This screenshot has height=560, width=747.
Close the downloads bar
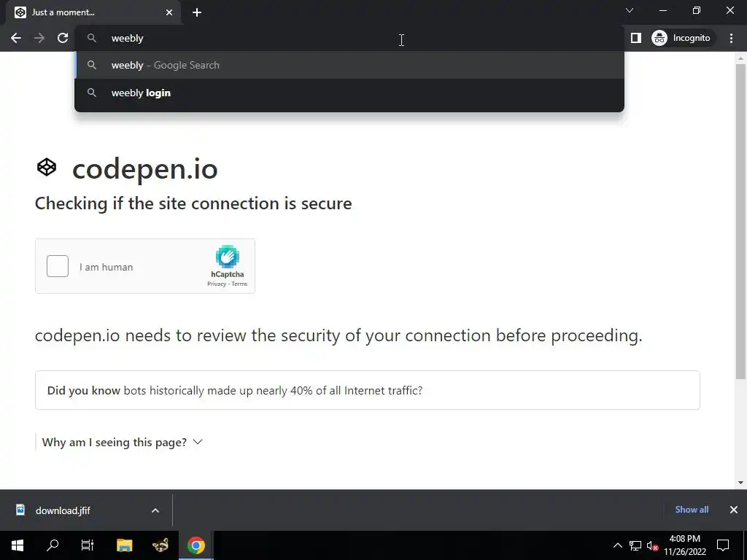point(734,510)
